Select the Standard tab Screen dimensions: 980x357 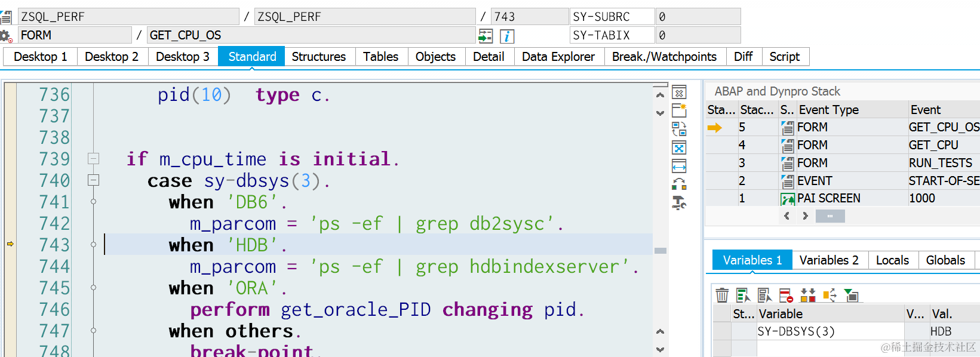(x=252, y=57)
